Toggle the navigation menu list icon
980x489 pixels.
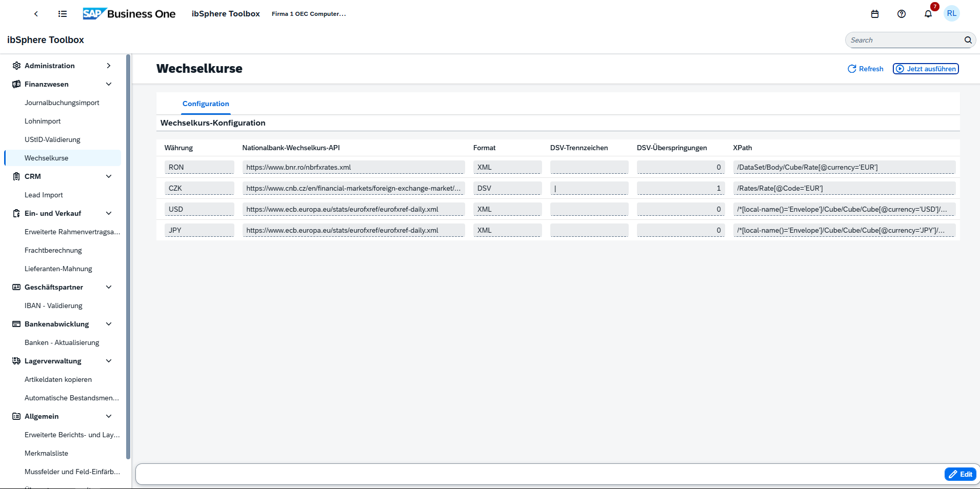pos(63,14)
